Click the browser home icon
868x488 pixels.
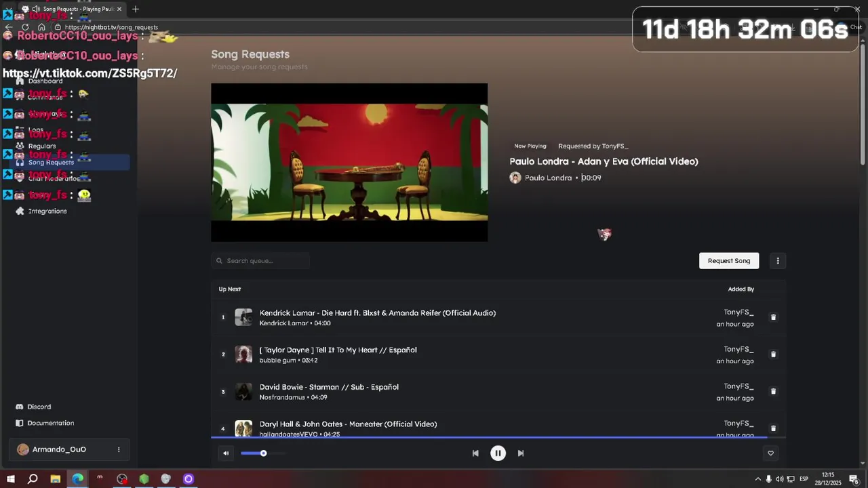[41, 27]
